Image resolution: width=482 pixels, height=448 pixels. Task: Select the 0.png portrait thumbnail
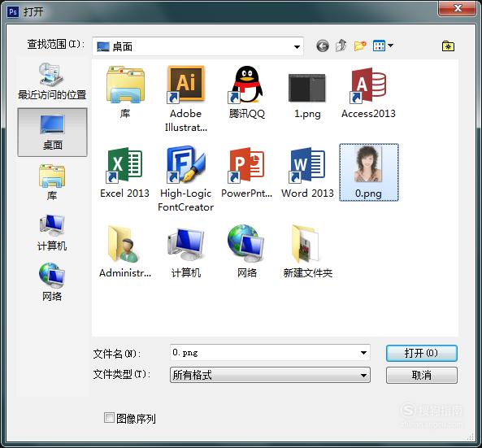pos(368,172)
